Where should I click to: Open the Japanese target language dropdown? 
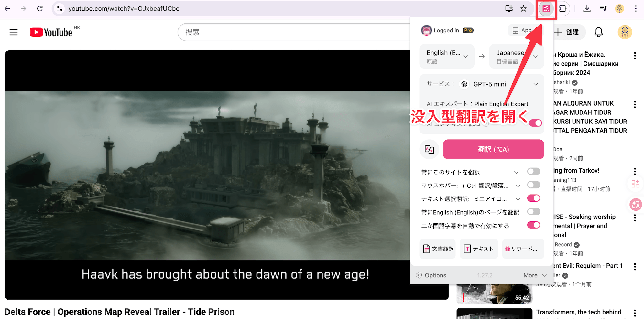point(516,56)
